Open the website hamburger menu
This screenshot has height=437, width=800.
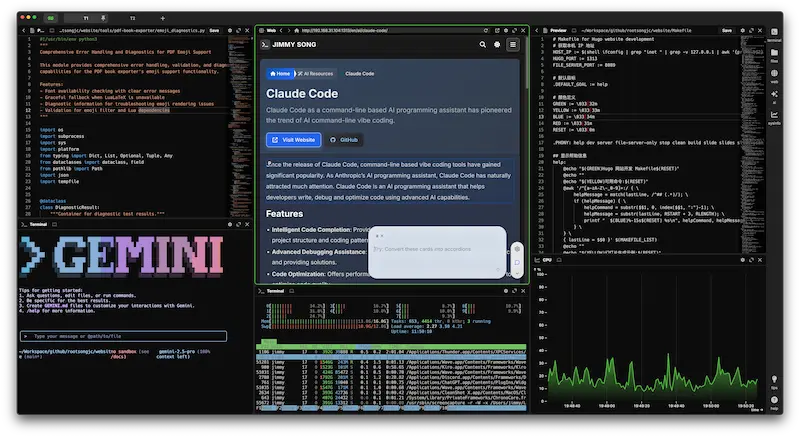pos(513,45)
